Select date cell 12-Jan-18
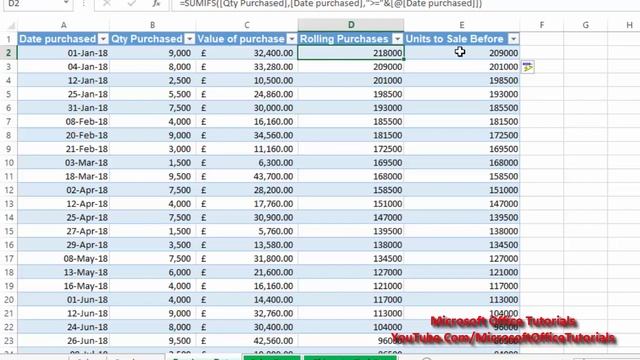The image size is (640, 360). tap(64, 80)
